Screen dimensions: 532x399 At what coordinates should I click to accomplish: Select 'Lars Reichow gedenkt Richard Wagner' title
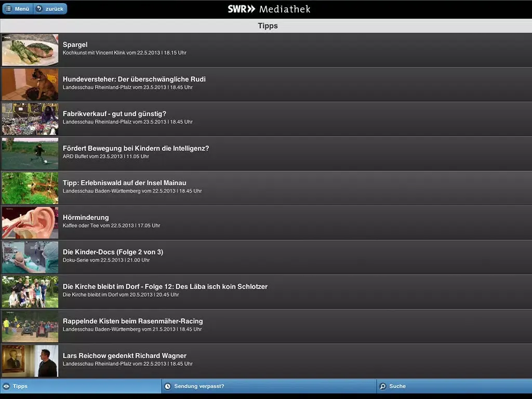125,356
